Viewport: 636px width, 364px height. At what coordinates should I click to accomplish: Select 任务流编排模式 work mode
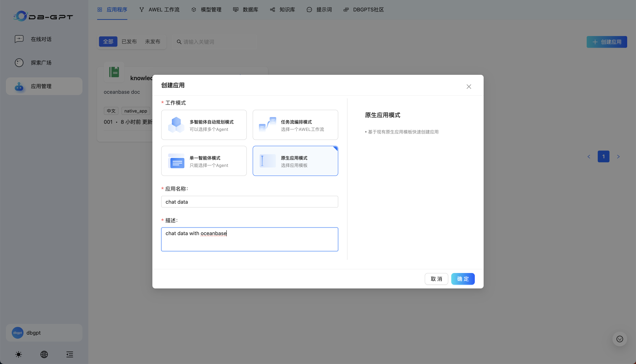tap(295, 125)
